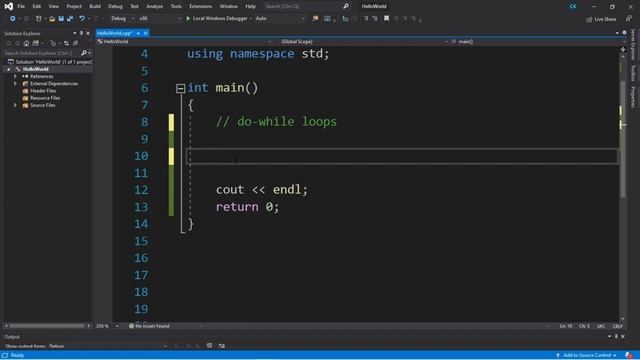The width and height of the screenshot is (640, 360).
Task: Pin the Solution Explorer panel
Action: (81, 33)
